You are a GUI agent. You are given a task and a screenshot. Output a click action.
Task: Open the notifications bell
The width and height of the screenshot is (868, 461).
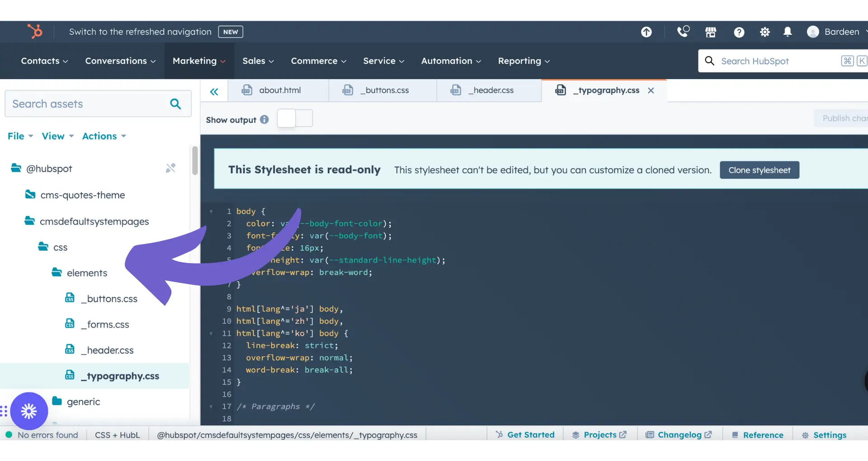click(788, 32)
